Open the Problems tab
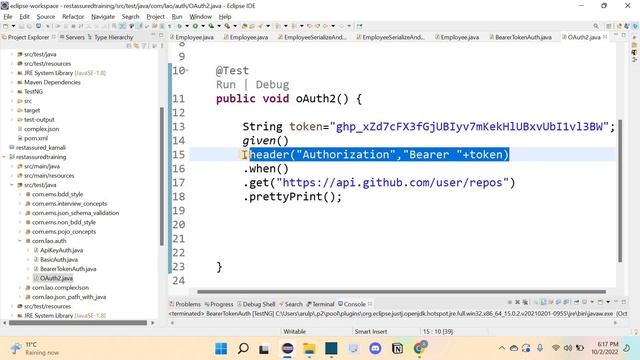This screenshot has height=360, width=640. (185, 304)
